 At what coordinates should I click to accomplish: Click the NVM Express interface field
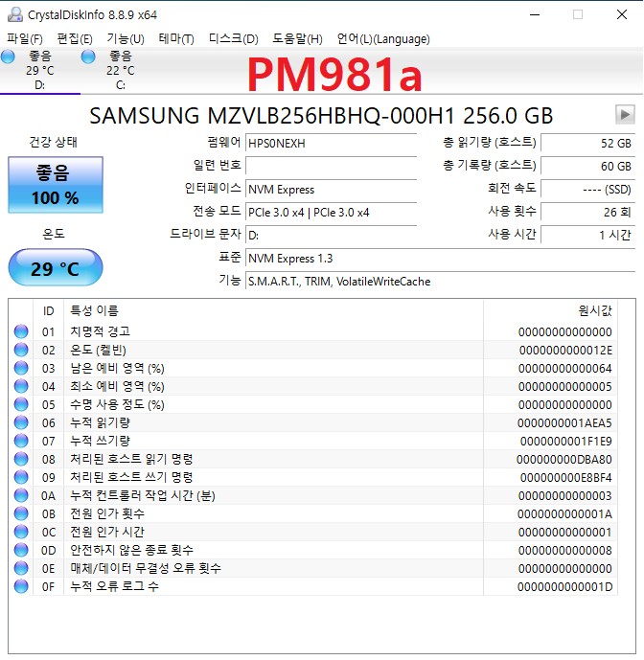[x=331, y=189]
